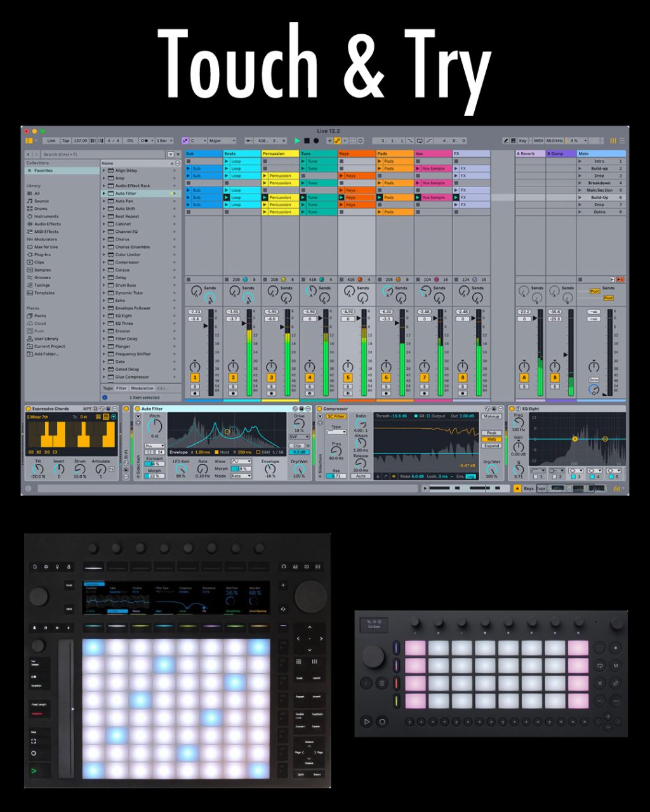This screenshot has width=650, height=812.
Task: Open the Major scale dropdown
Action: point(222,141)
